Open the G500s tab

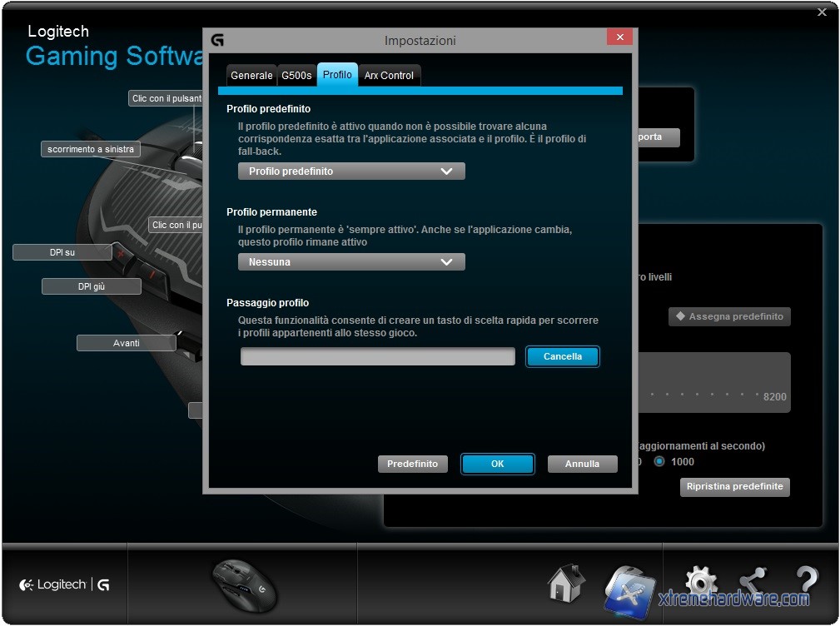pyautogui.click(x=296, y=76)
